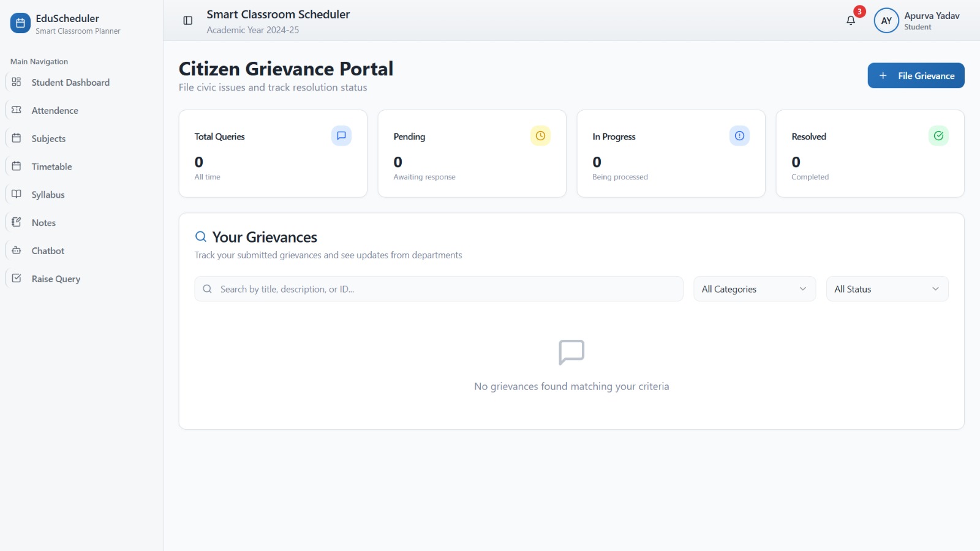
Task: Click the EduScheduler calendar logo icon
Action: tap(20, 23)
